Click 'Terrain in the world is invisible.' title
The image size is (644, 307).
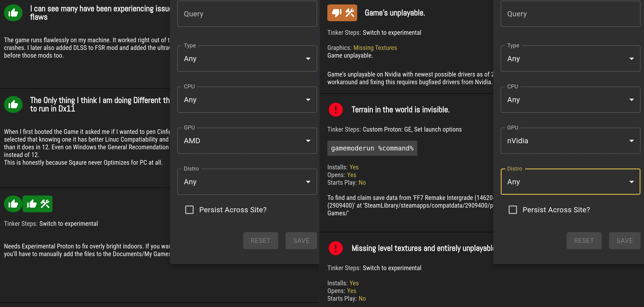(401, 109)
